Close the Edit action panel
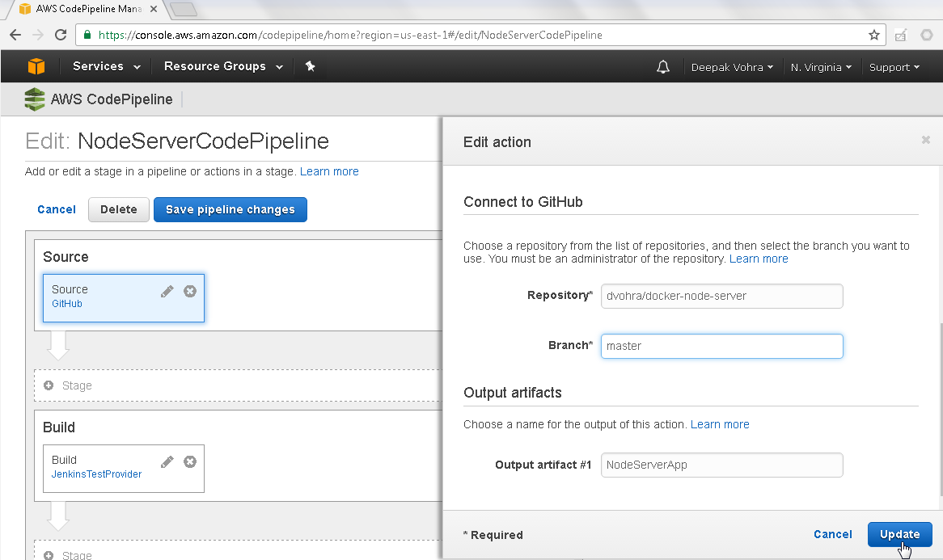943x560 pixels. 925,140
